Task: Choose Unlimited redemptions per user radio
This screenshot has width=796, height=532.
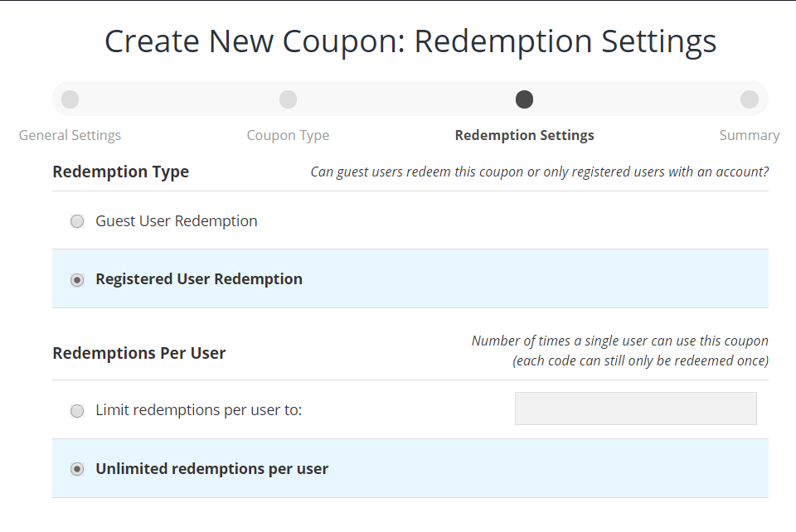Action: 77,470
